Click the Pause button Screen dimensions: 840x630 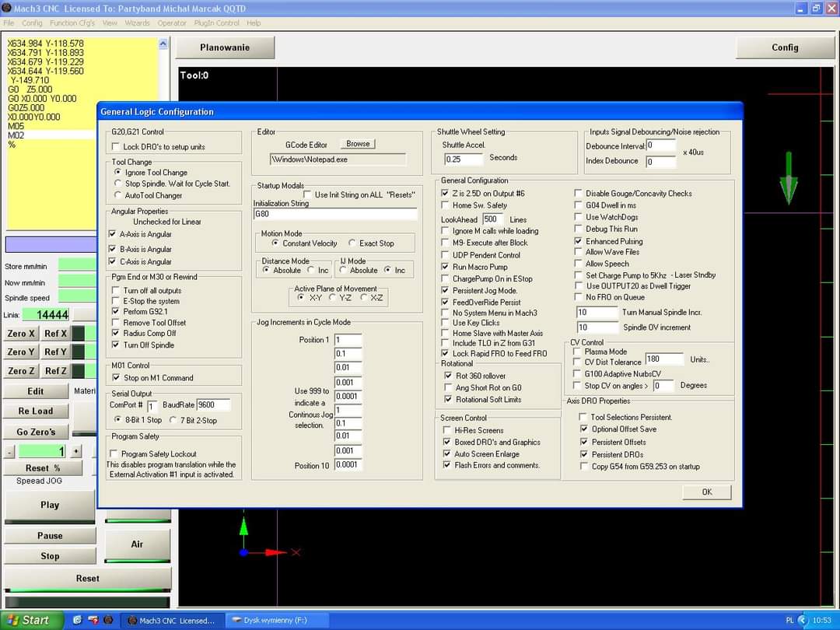tap(50, 535)
